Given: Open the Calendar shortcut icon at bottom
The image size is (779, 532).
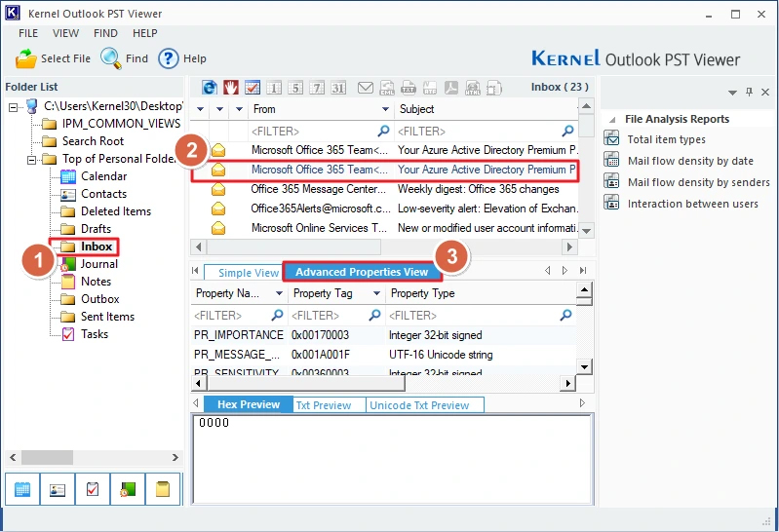Looking at the screenshot, I should [22, 489].
